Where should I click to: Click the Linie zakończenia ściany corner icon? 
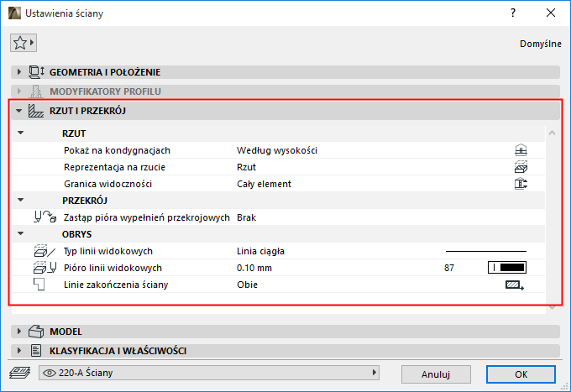(x=39, y=285)
